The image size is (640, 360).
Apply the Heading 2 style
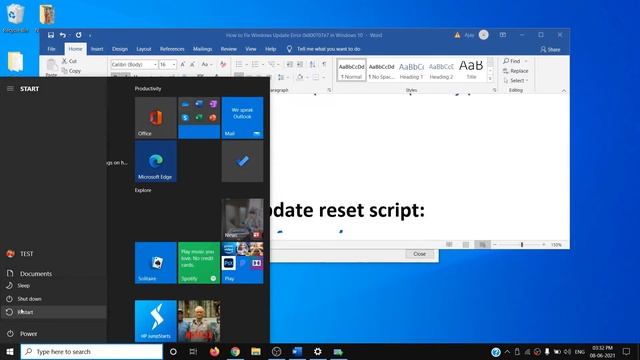coord(441,70)
